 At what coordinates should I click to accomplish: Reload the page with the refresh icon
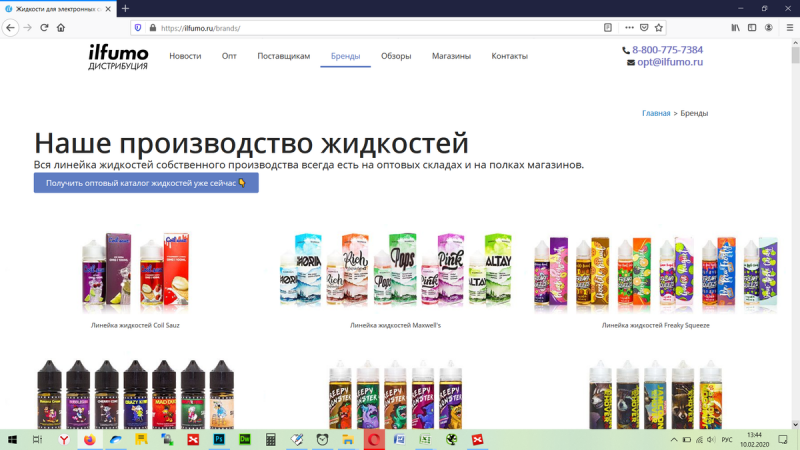44,28
